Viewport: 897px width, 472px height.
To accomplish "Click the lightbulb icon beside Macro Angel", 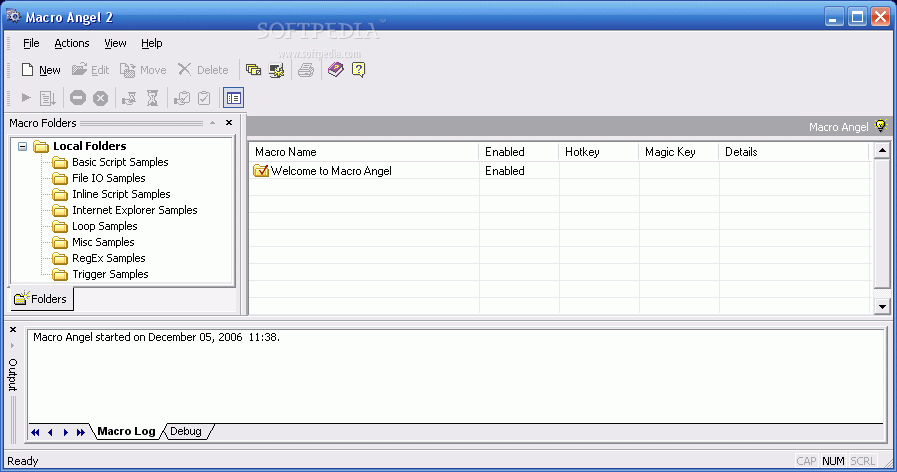I will coord(881,126).
